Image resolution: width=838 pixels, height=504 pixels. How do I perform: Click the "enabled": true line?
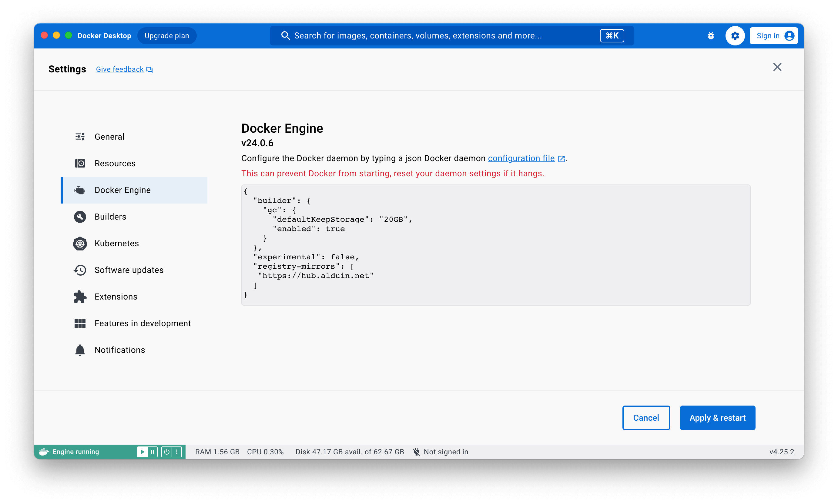309,229
